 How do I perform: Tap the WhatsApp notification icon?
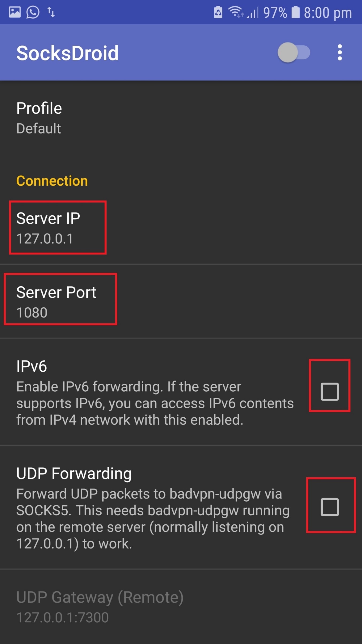pos(33,12)
